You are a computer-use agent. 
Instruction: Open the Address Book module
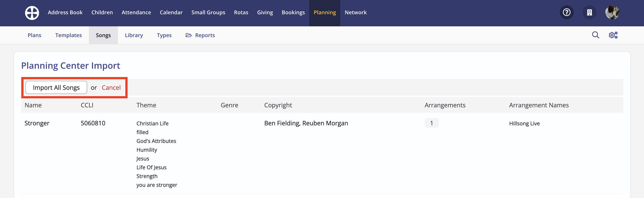coord(65,12)
